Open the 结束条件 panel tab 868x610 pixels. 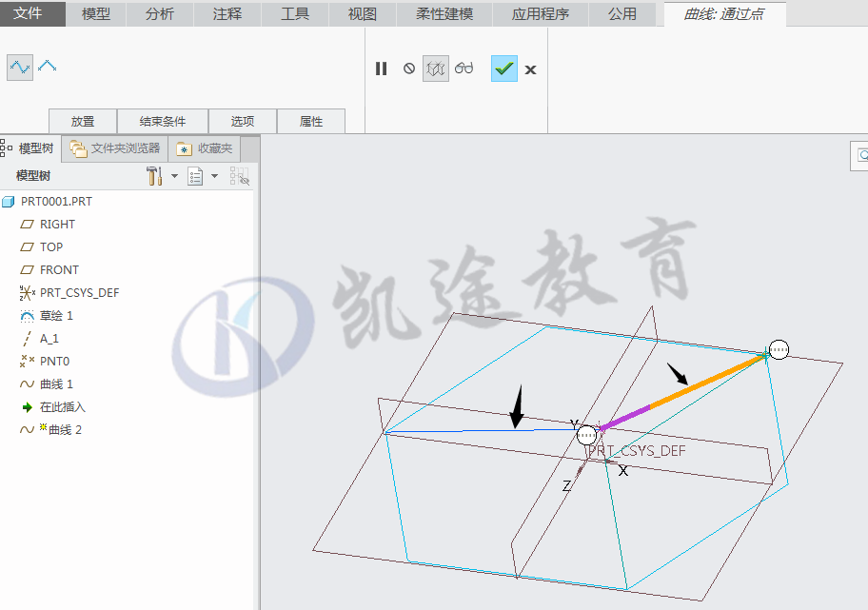point(163,121)
